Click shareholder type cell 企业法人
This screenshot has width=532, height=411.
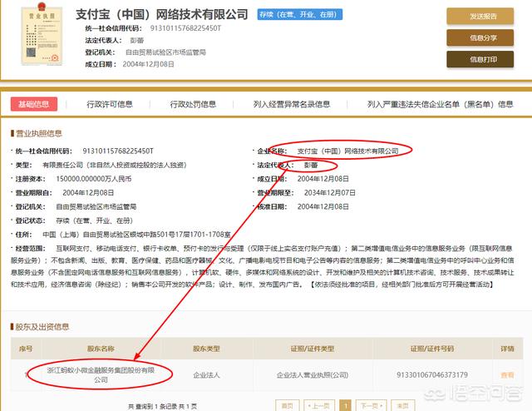click(x=206, y=375)
